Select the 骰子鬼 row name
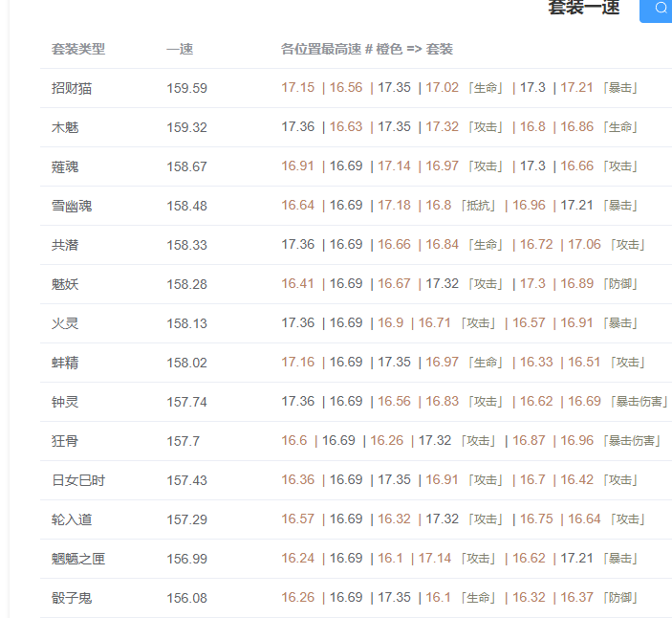The width and height of the screenshot is (672, 618). (x=72, y=598)
